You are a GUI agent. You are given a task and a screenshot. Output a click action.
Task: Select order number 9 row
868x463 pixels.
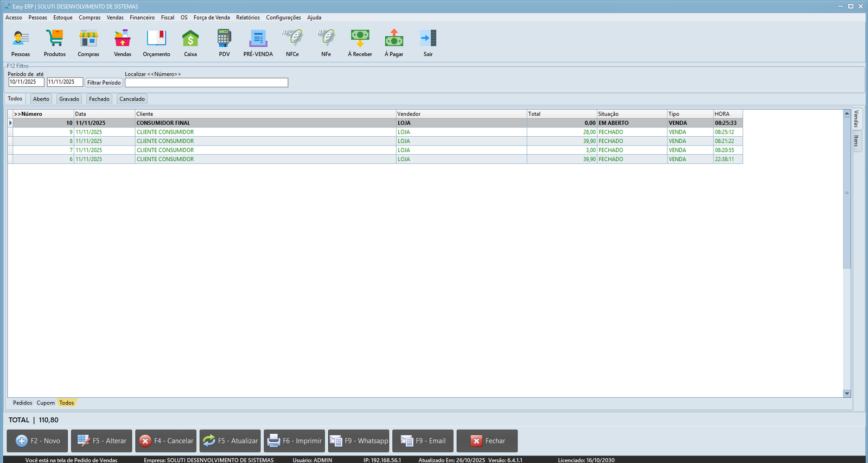point(217,132)
